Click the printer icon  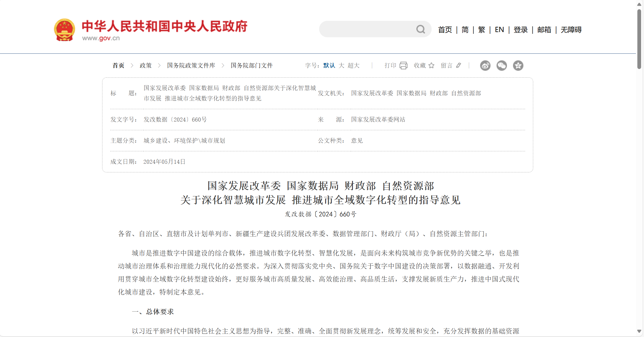(x=403, y=66)
